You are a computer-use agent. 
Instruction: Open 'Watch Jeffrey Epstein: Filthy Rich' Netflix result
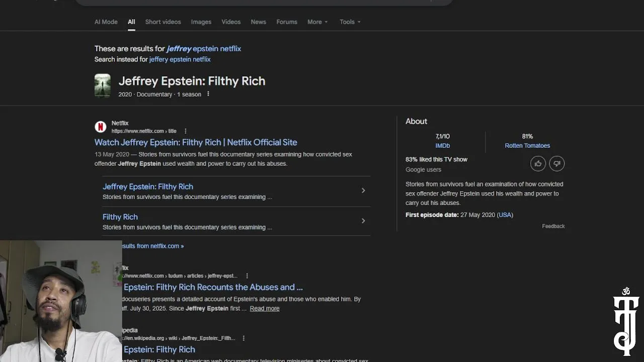[196, 142]
